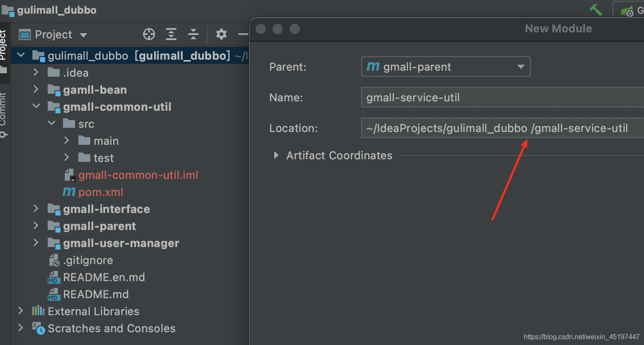
Task: Click the gmall-user-manager module folder icon
Action: click(54, 243)
